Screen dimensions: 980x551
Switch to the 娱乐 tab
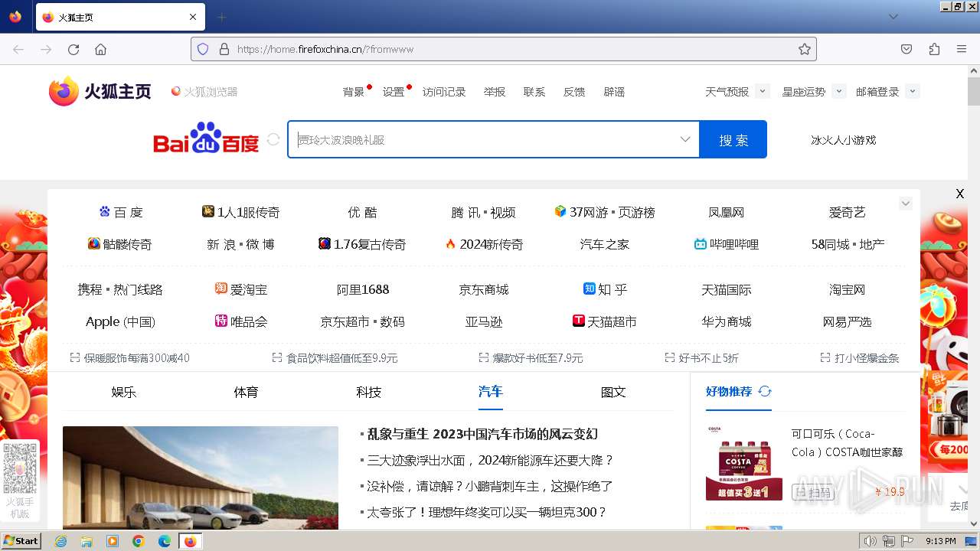click(123, 392)
